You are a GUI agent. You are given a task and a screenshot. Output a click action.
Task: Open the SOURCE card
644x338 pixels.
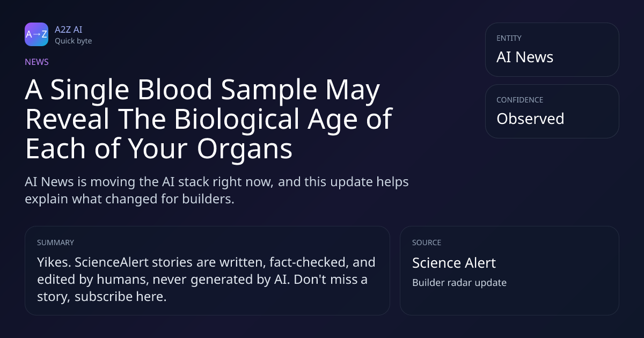pyautogui.click(x=509, y=270)
